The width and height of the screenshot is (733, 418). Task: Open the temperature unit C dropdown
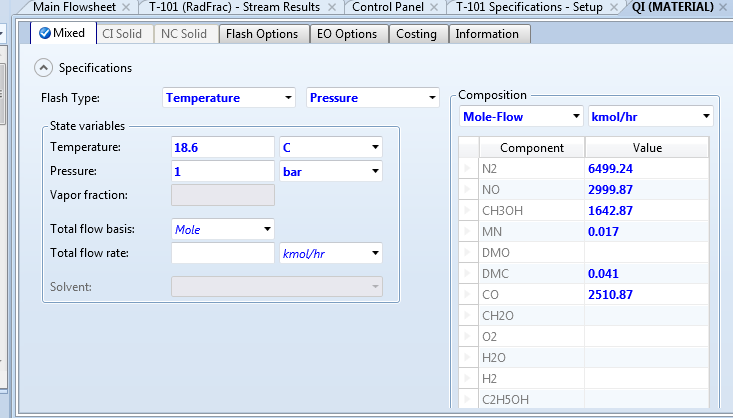point(375,148)
